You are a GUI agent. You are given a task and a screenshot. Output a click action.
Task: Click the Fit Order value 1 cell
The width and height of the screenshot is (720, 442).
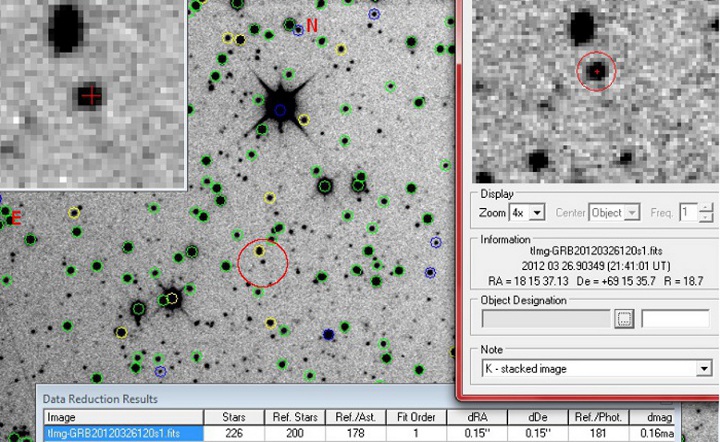(x=416, y=433)
